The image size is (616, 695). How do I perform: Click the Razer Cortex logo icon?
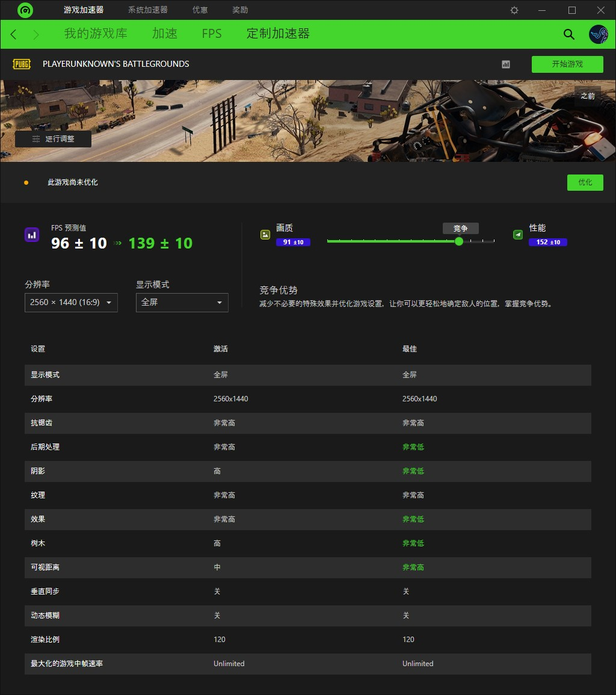(25, 10)
